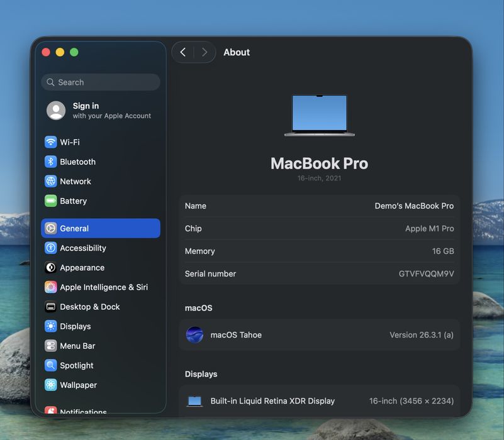Image resolution: width=504 pixels, height=440 pixels.
Task: Open the Wallpaper flower icon
Action: click(x=50, y=385)
